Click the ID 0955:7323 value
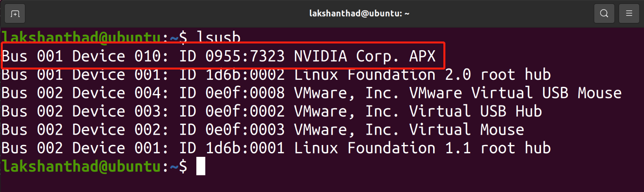This screenshot has width=644, height=192. point(232,56)
